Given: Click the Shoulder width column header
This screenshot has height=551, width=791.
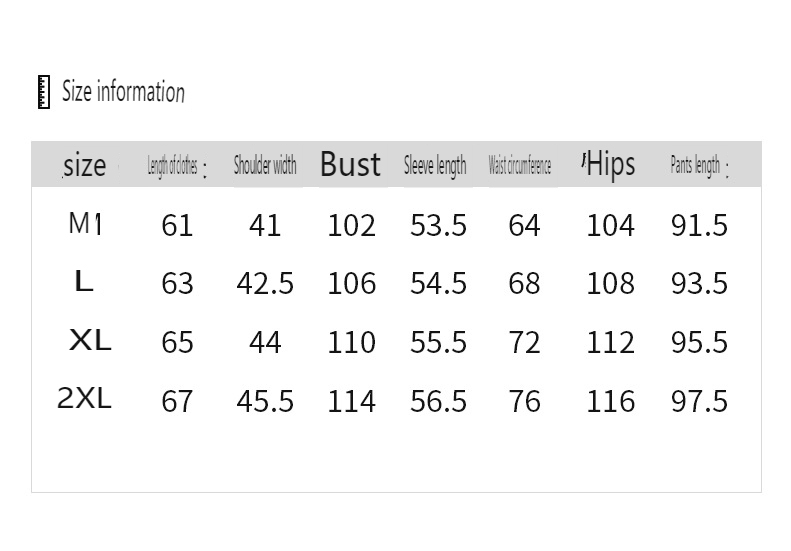Looking at the screenshot, I should (265, 166).
